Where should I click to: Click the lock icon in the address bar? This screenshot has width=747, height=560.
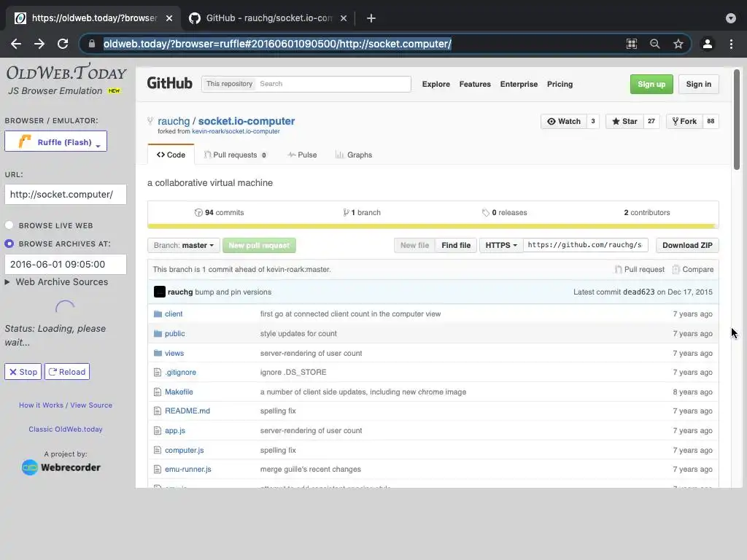click(92, 44)
